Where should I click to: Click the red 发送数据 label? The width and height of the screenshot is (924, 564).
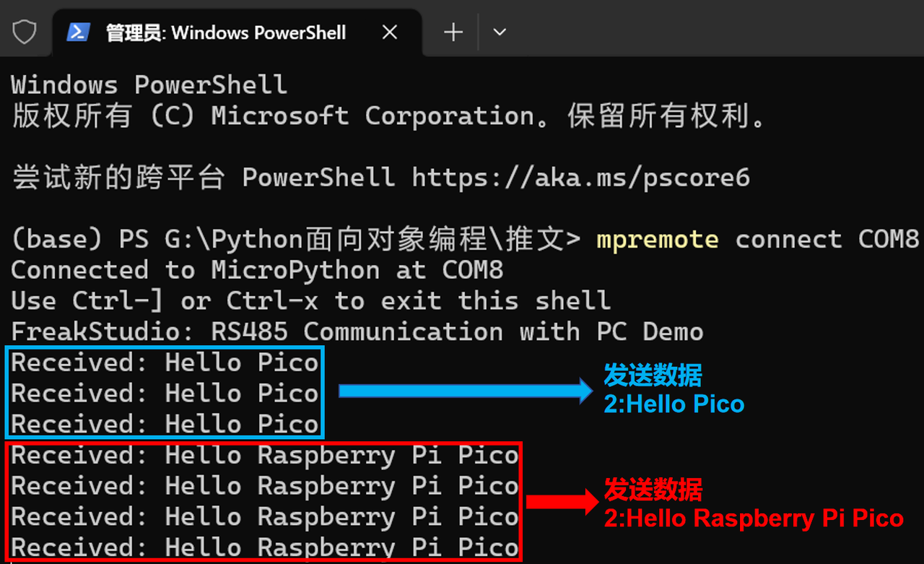[653, 490]
